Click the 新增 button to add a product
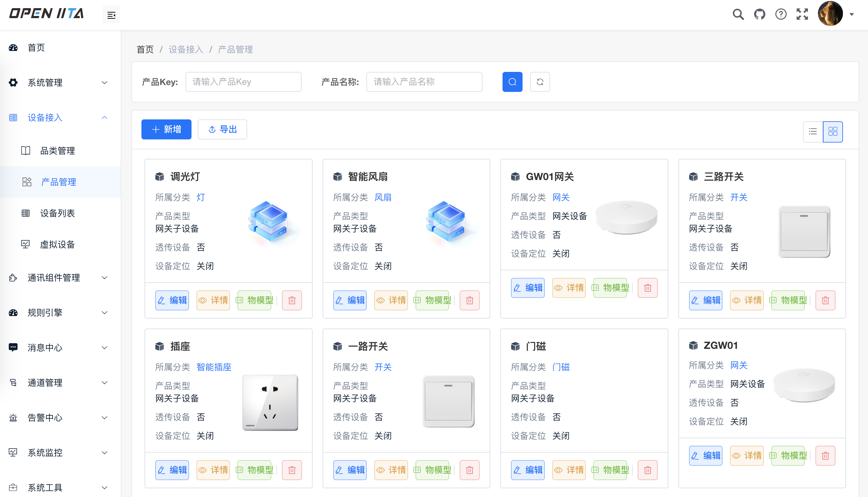The height and width of the screenshot is (497, 868). coord(166,129)
